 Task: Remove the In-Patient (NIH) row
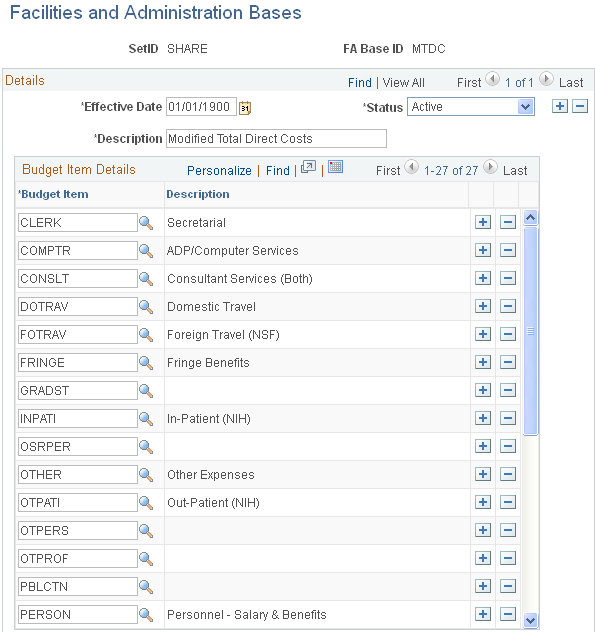[508, 418]
